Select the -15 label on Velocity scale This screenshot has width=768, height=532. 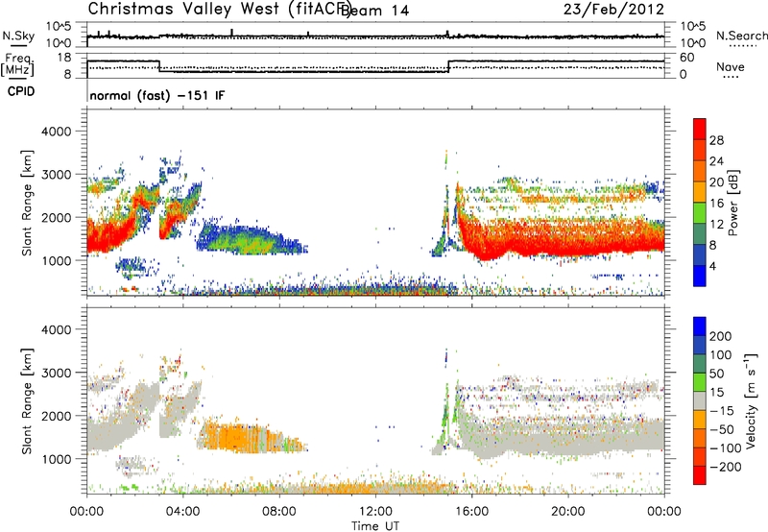(x=721, y=410)
